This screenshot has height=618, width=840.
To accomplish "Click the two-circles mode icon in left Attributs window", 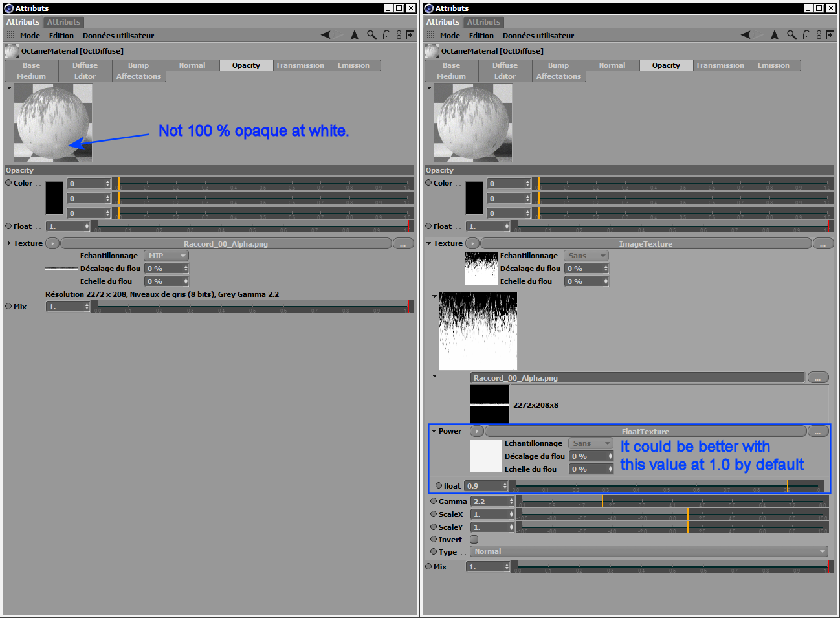I will pos(399,35).
